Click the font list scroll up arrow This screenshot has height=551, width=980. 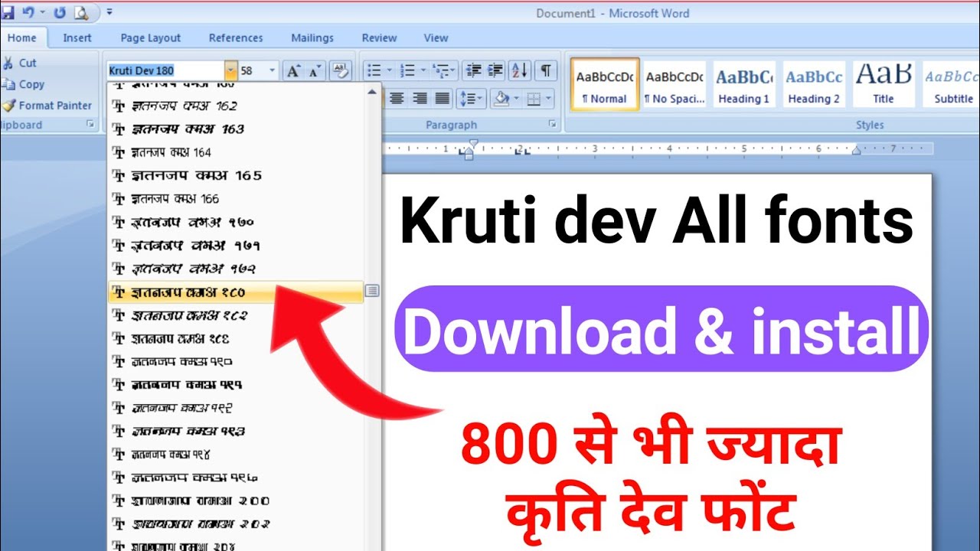pos(373,92)
